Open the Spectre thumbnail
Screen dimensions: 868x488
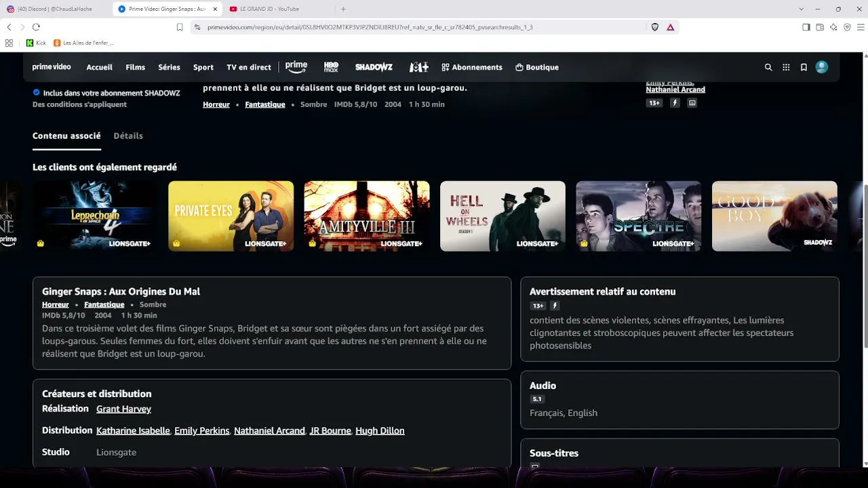click(639, 216)
